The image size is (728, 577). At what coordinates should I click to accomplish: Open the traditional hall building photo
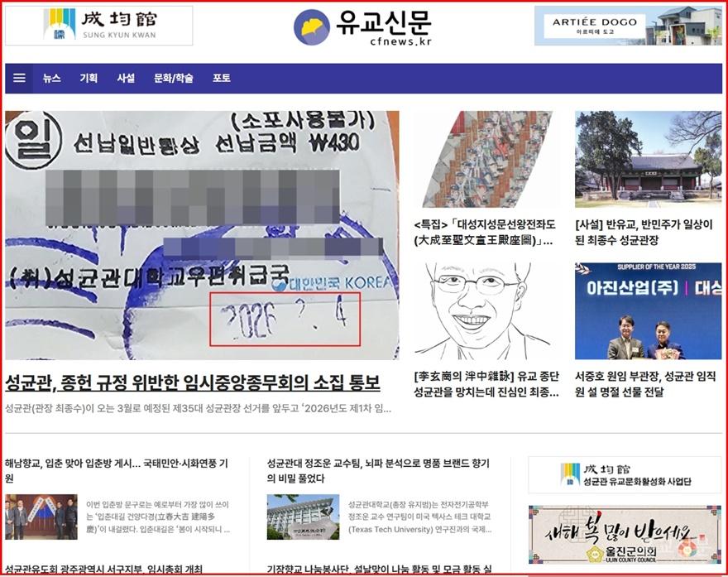(x=648, y=159)
